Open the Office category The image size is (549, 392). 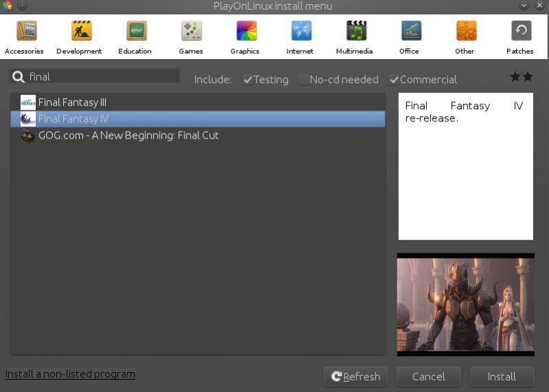pyautogui.click(x=409, y=37)
